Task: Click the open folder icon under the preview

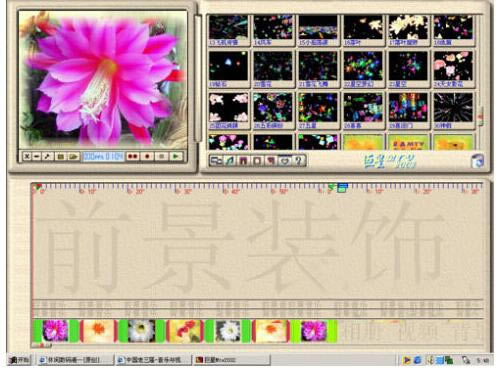Action: point(74,156)
